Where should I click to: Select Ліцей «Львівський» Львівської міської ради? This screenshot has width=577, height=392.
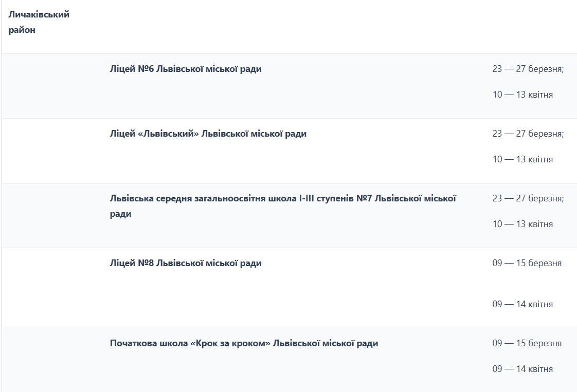click(x=208, y=134)
